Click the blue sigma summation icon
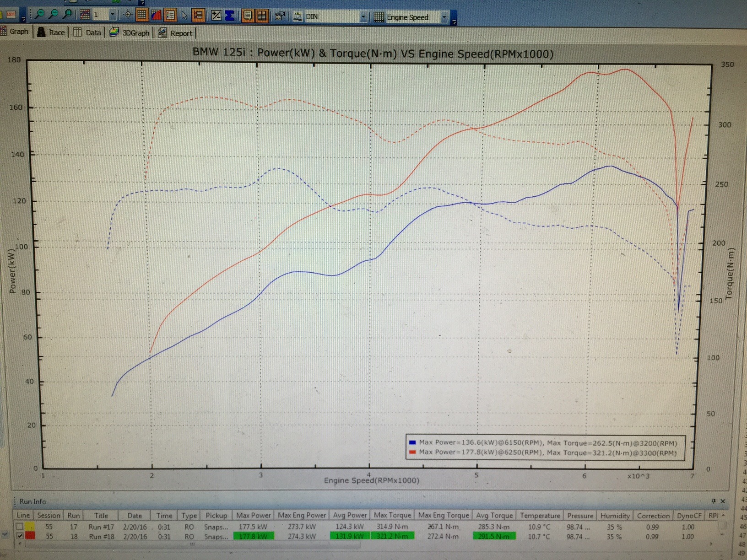 pyautogui.click(x=229, y=16)
